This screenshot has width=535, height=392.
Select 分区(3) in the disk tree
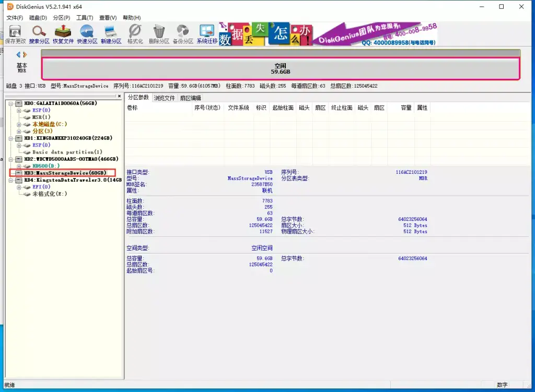tap(42, 131)
